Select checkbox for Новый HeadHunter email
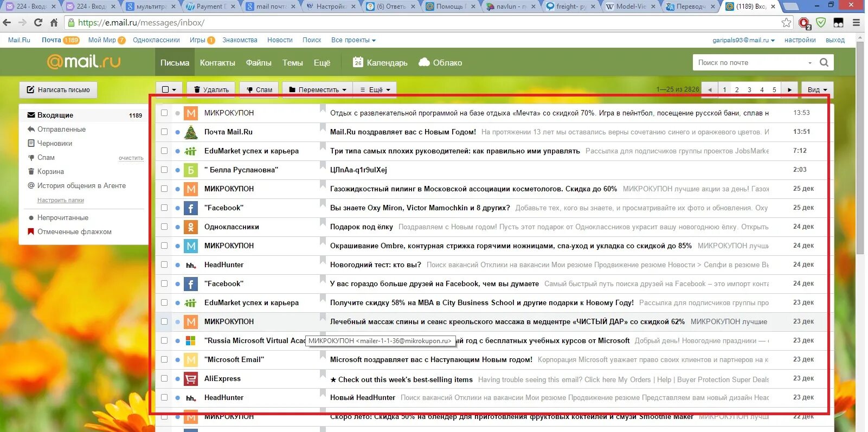This screenshot has height=432, width=868. (164, 397)
